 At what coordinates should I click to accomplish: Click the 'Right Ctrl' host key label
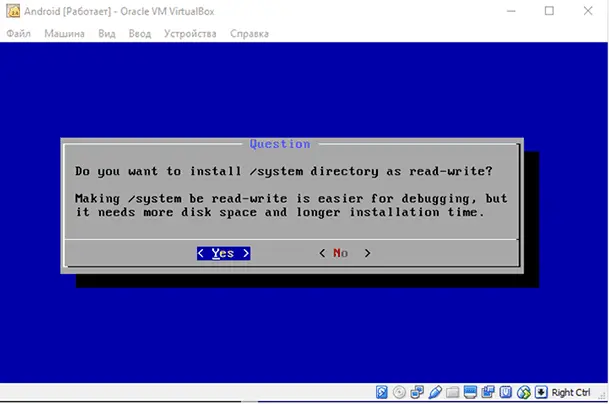[x=570, y=392]
